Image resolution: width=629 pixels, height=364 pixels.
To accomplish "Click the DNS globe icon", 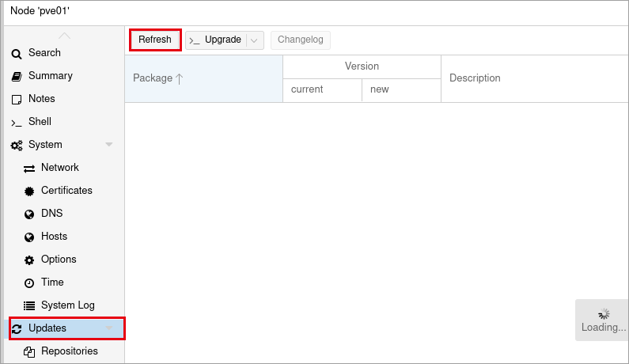I will click(x=29, y=214).
